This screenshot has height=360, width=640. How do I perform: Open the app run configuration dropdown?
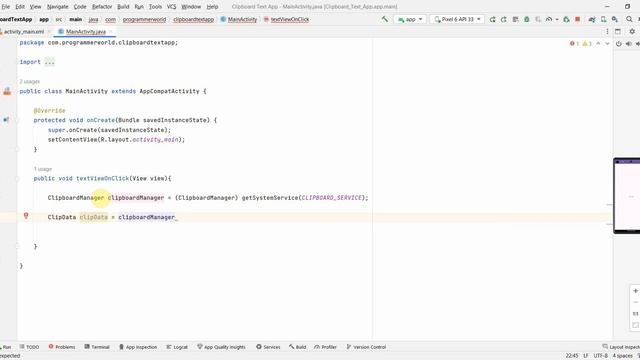[x=410, y=19]
